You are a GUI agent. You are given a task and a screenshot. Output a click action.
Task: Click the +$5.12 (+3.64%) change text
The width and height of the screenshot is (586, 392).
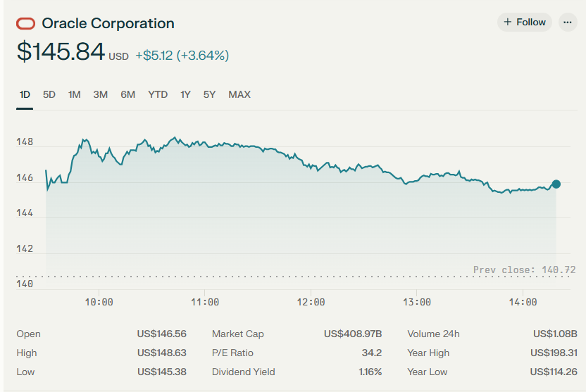point(182,56)
